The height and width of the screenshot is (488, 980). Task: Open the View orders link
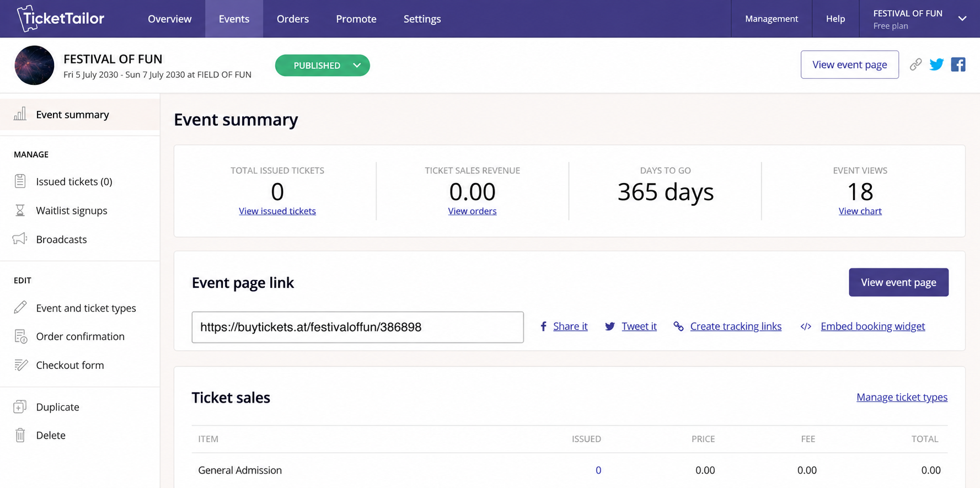(x=472, y=211)
